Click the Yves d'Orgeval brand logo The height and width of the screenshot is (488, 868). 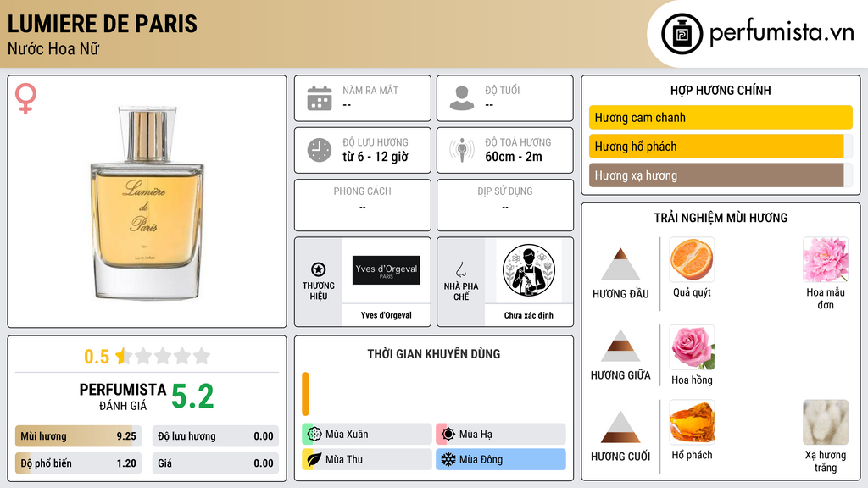point(387,270)
